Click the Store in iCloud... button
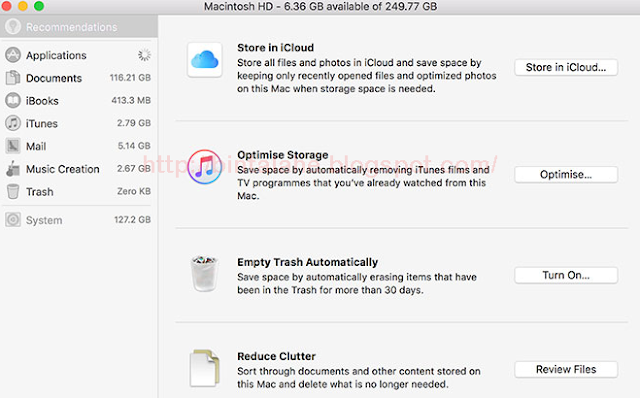 [x=566, y=67]
